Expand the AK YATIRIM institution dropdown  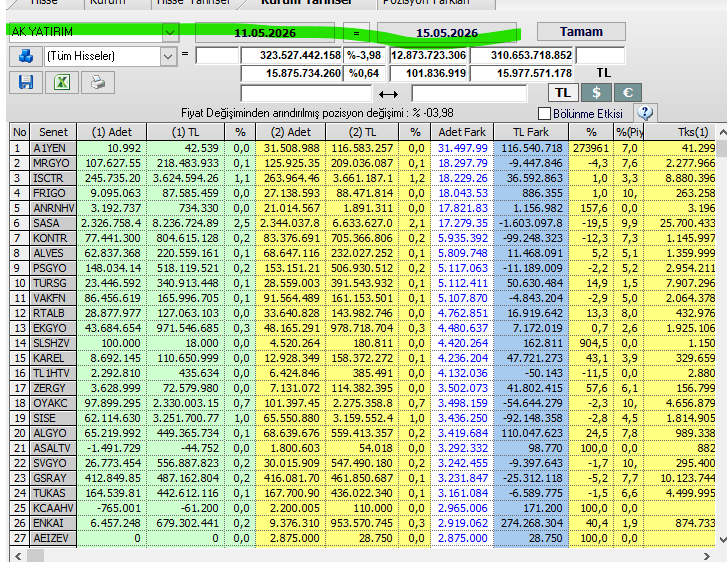click(x=170, y=32)
